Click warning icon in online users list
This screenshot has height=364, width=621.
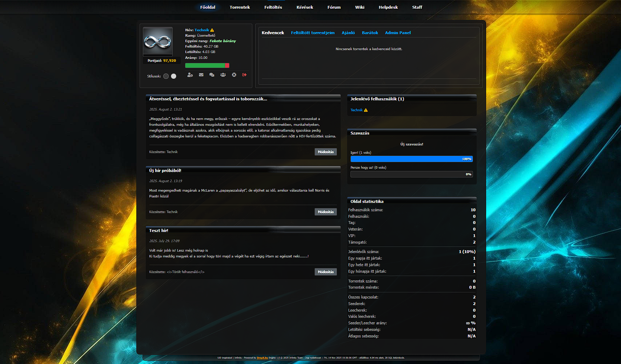366,110
